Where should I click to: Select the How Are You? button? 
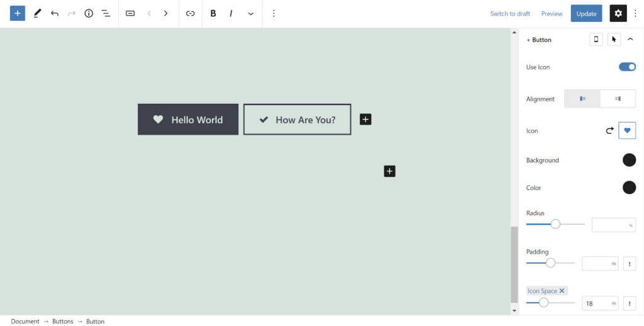point(297,119)
